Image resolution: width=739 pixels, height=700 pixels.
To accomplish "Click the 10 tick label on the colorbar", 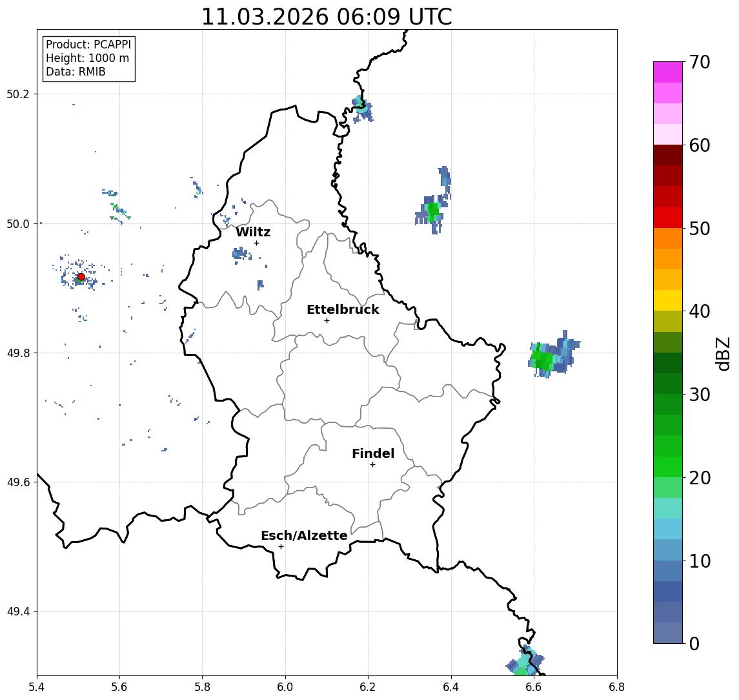I will tap(700, 561).
